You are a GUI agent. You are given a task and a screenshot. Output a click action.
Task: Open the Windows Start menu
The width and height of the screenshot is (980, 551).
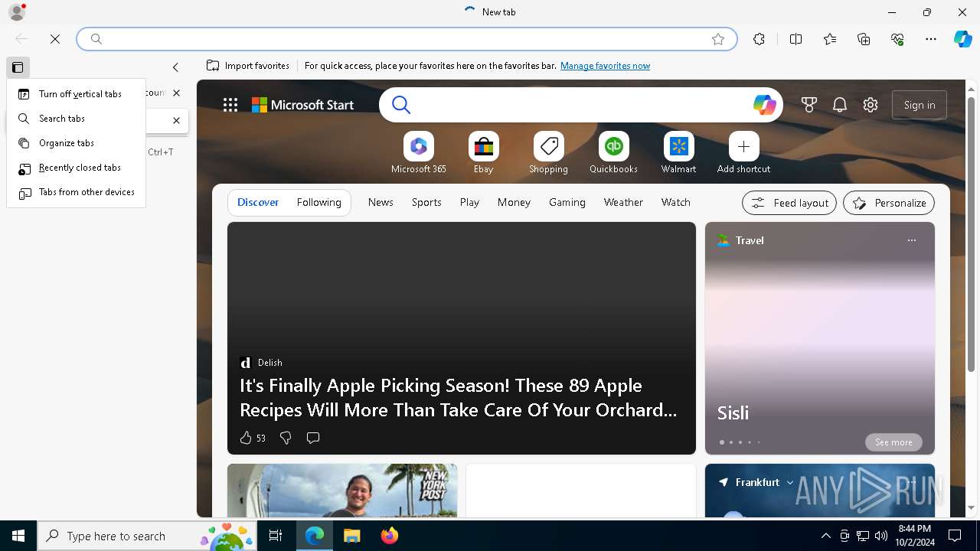click(18, 536)
